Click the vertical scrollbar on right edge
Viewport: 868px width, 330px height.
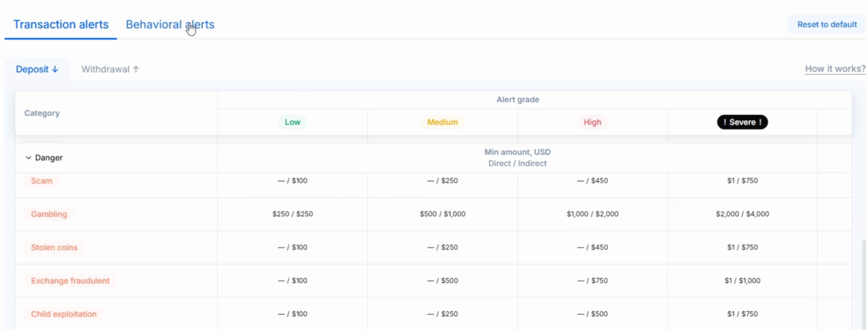point(864,282)
